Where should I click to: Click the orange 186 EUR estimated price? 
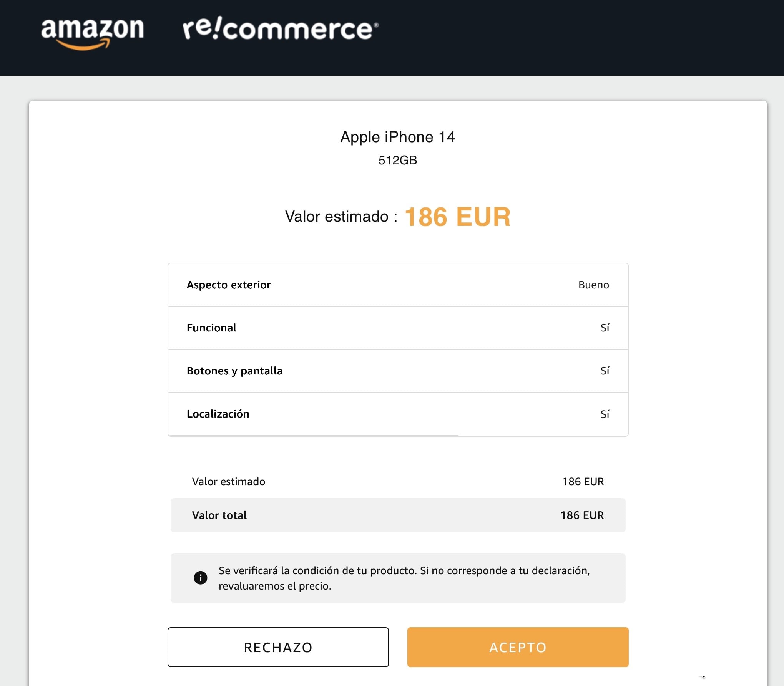[x=457, y=217]
